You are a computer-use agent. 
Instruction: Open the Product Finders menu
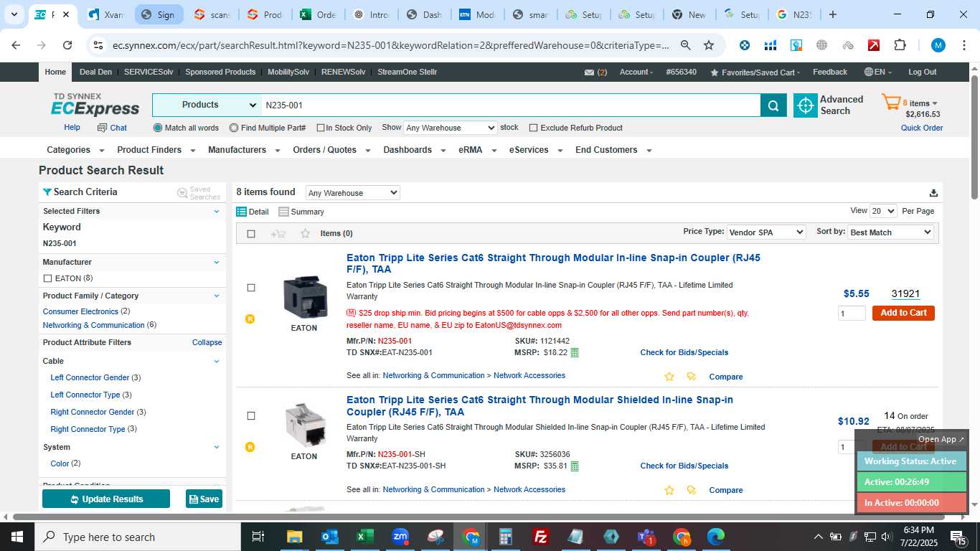tap(156, 150)
